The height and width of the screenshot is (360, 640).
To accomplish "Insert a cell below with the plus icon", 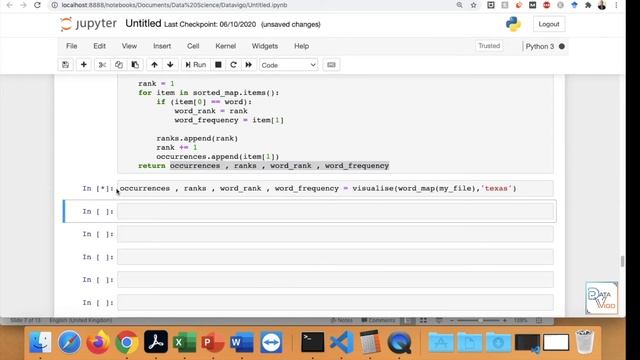I will 84,65.
